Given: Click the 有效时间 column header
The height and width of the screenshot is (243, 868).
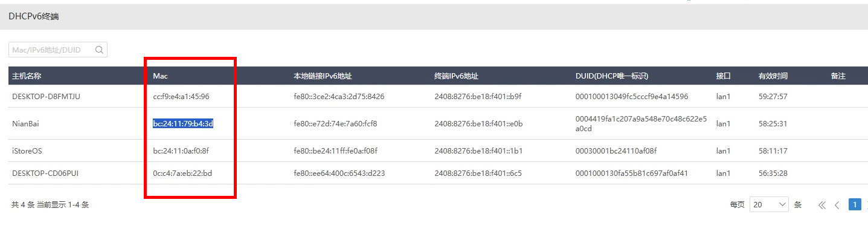Looking at the screenshot, I should click(773, 76).
